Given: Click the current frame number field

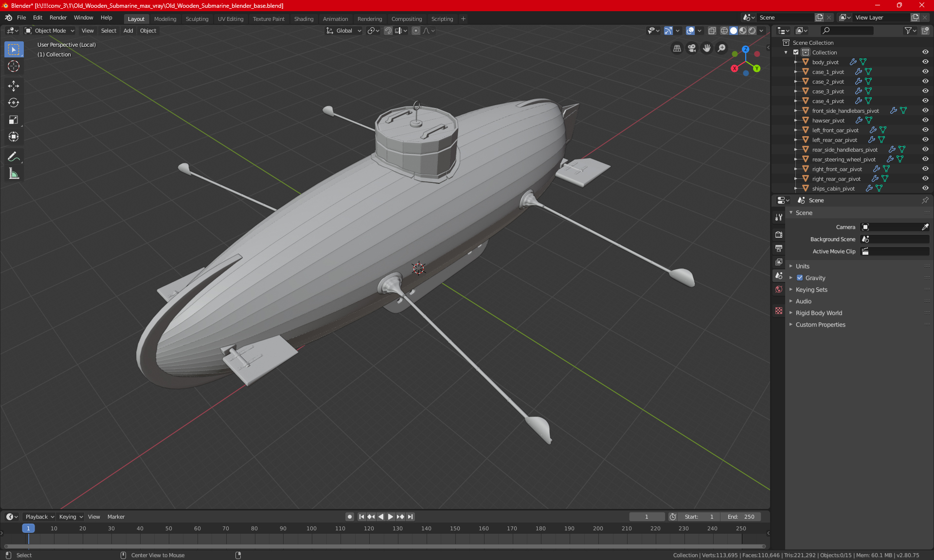Looking at the screenshot, I should tap(647, 517).
